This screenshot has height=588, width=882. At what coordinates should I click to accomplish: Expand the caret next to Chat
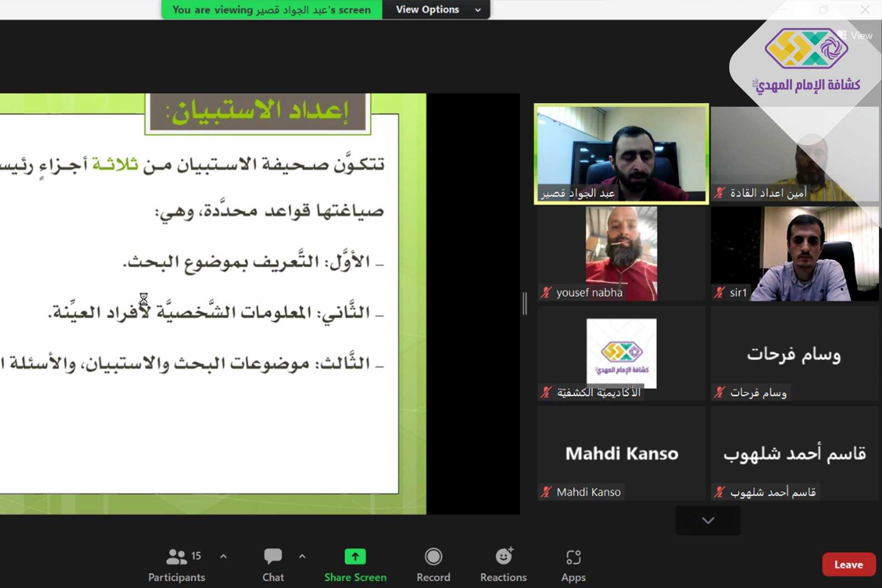coord(302,556)
